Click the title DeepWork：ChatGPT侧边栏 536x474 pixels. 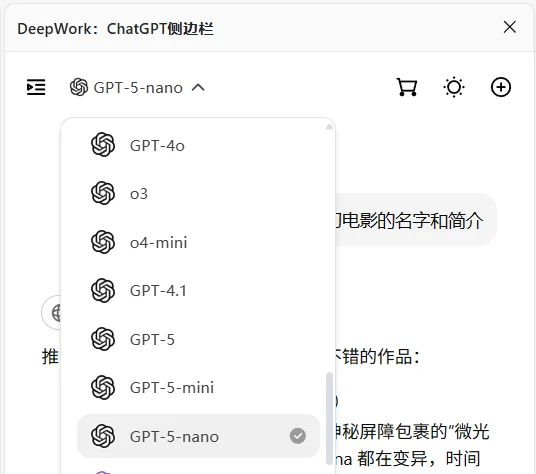point(115,28)
